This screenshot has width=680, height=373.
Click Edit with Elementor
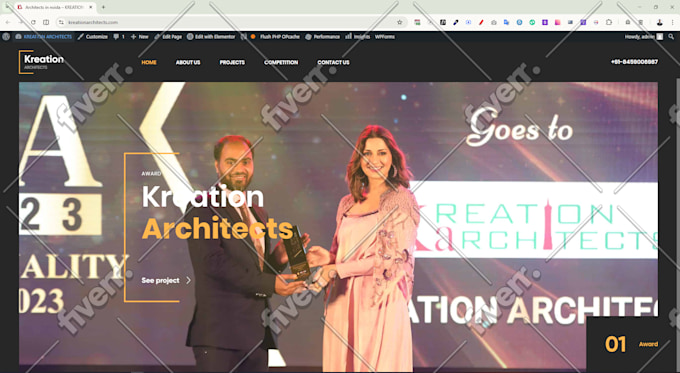pos(211,37)
